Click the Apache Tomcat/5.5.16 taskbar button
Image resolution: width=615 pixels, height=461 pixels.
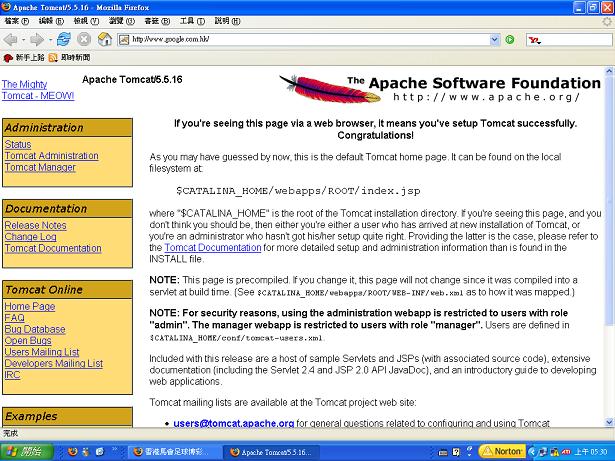pos(271,452)
